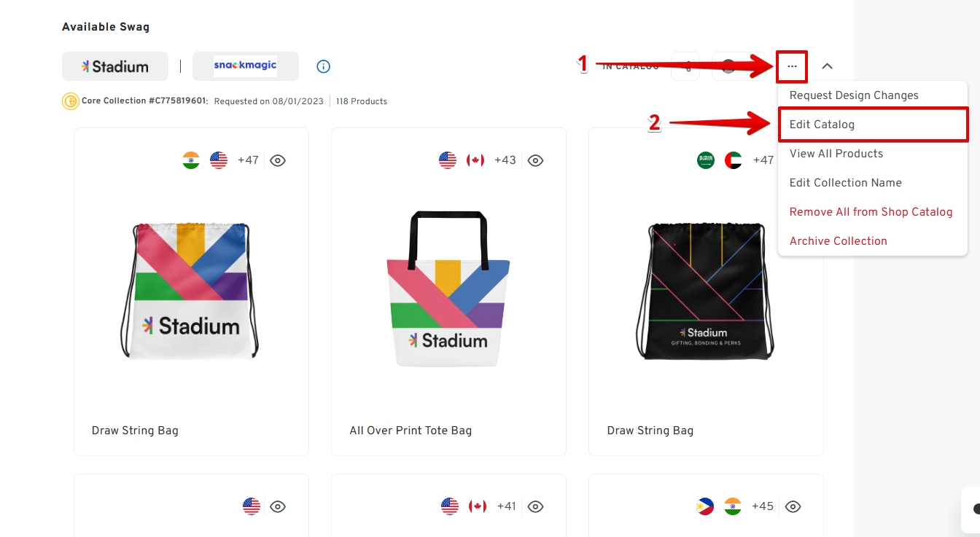Image resolution: width=980 pixels, height=537 pixels.
Task: Click the blue info icon beside snackmagic
Action: [324, 66]
